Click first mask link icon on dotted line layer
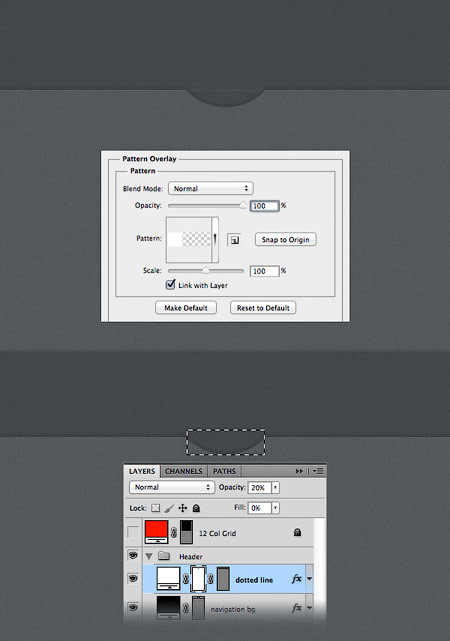This screenshot has height=641, width=450. click(x=186, y=579)
